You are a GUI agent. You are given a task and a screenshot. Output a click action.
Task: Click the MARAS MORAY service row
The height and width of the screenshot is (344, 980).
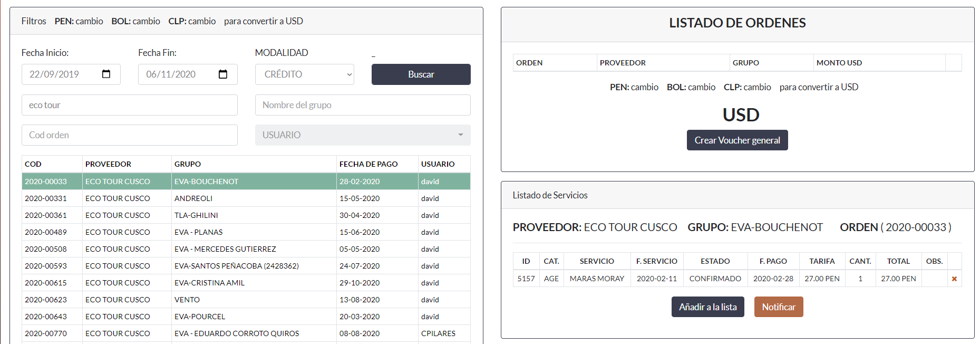coord(597,279)
